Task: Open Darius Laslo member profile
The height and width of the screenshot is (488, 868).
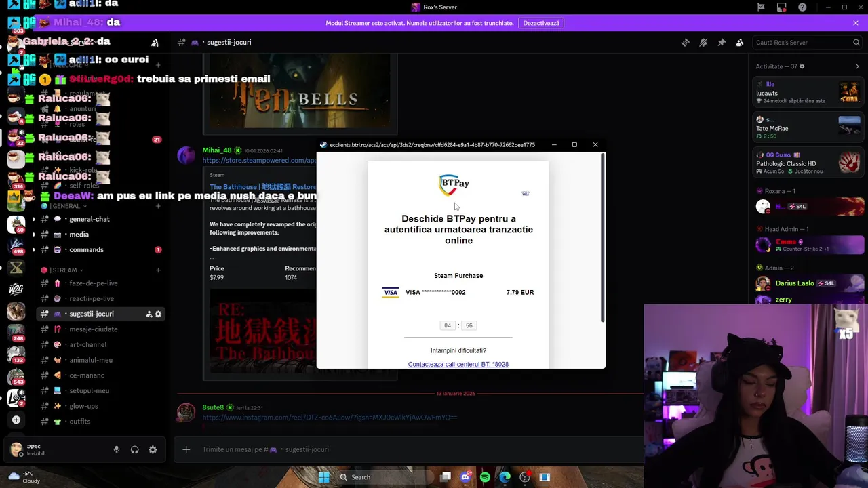Action: point(809,283)
